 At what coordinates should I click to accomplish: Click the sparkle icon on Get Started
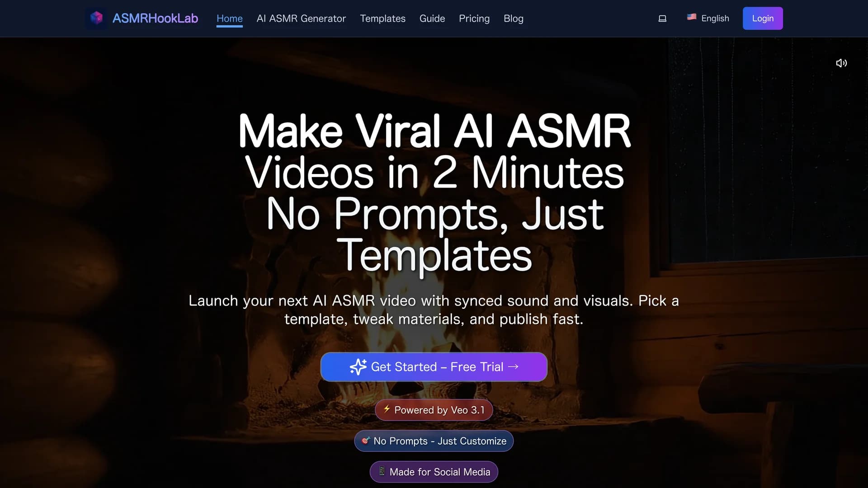(x=359, y=367)
